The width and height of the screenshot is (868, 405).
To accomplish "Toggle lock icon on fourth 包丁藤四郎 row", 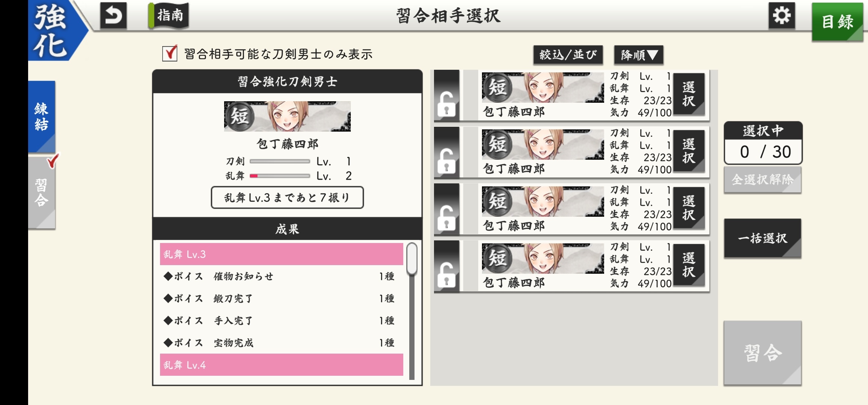I will (446, 266).
